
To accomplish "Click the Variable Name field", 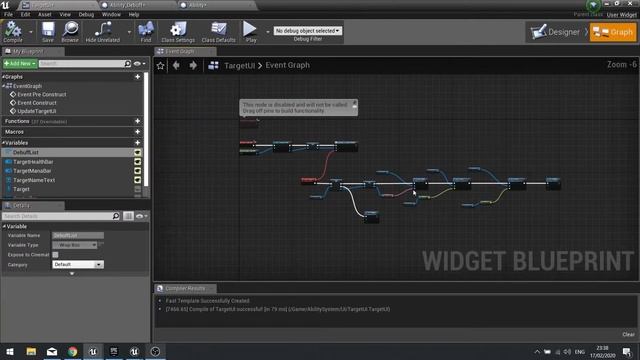I will (x=78, y=236).
